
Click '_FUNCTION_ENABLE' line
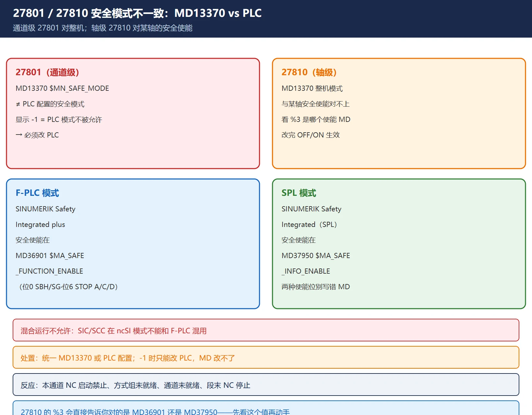[x=49, y=271]
